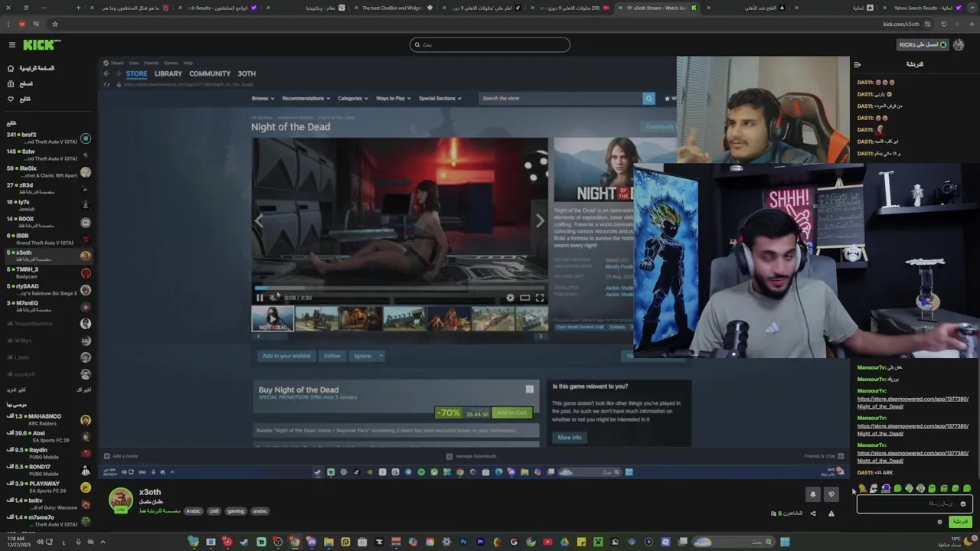Select the first trailer thumbnail
Viewport: 980px width, 551px height.
pyautogui.click(x=273, y=318)
